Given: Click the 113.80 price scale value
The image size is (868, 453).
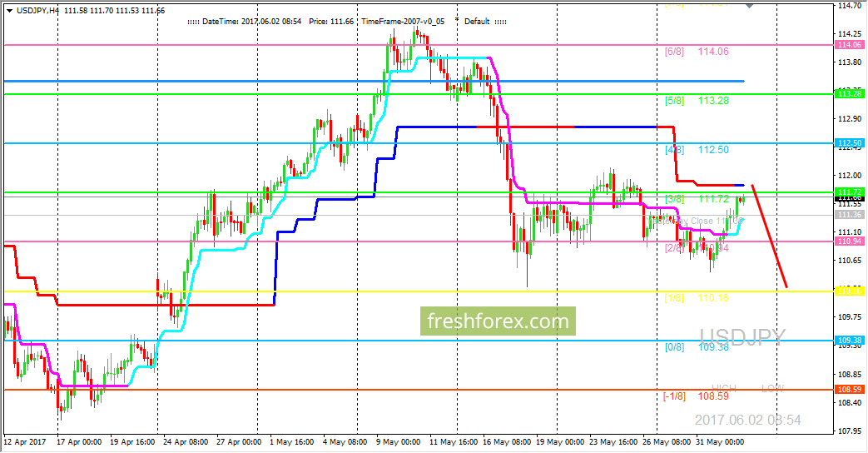Looking at the screenshot, I should pyautogui.click(x=850, y=62).
